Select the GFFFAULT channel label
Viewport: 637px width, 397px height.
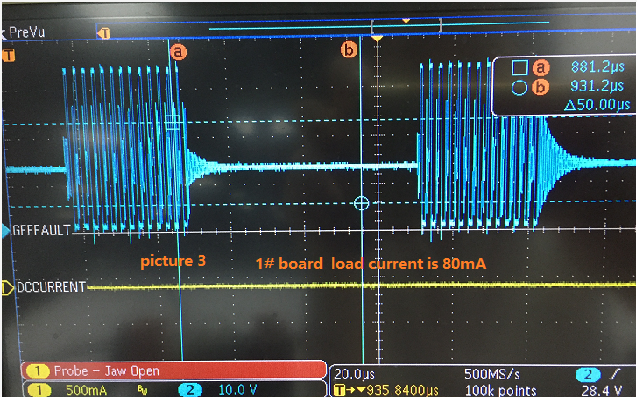(x=41, y=230)
